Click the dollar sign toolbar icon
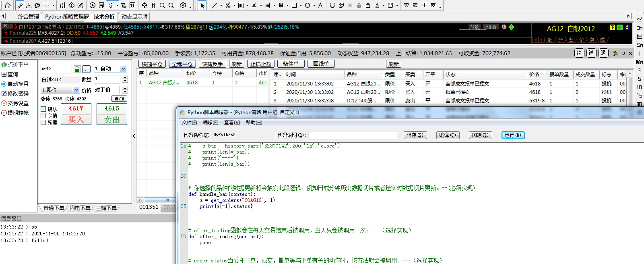 coord(111,5)
